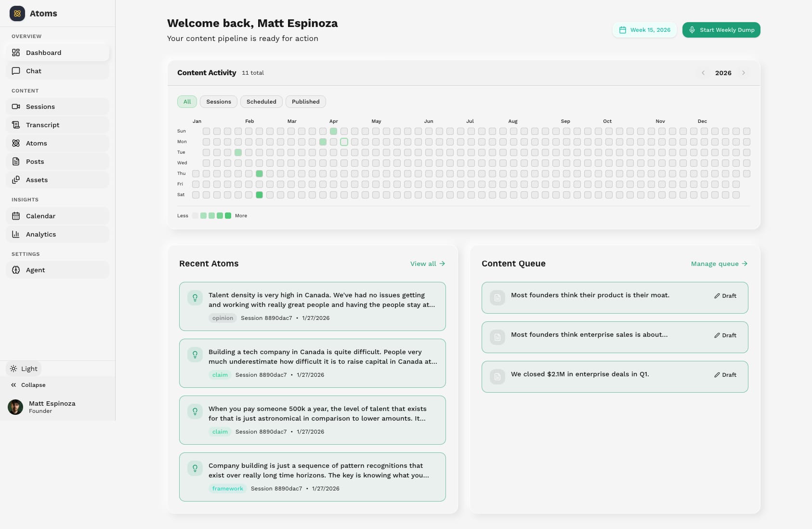Select the All filter pill

(187, 102)
